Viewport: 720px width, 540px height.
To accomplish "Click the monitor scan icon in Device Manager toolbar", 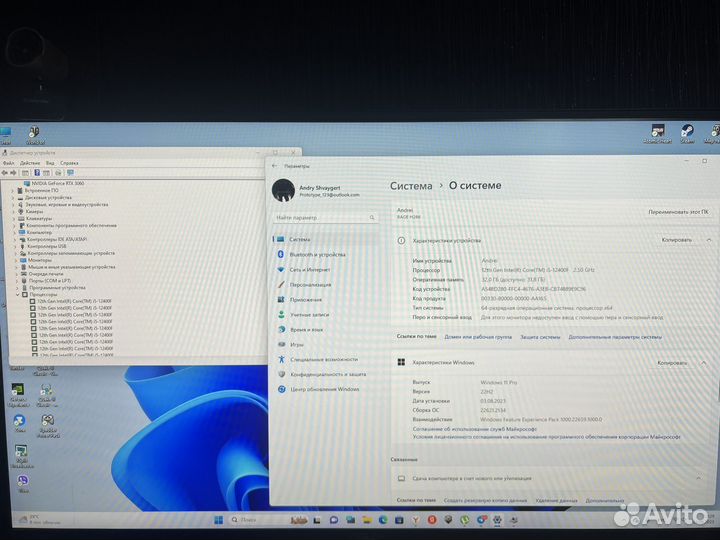I will pyautogui.click(x=70, y=173).
